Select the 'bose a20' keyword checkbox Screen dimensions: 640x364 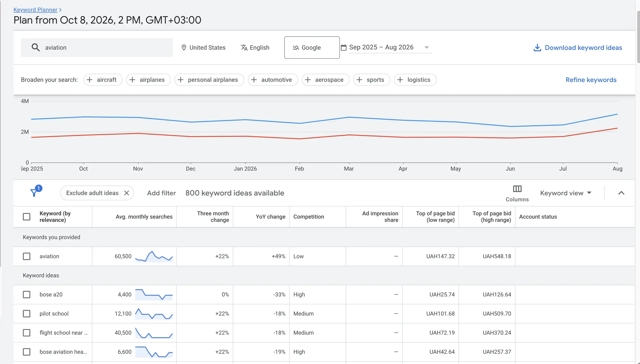27,295
